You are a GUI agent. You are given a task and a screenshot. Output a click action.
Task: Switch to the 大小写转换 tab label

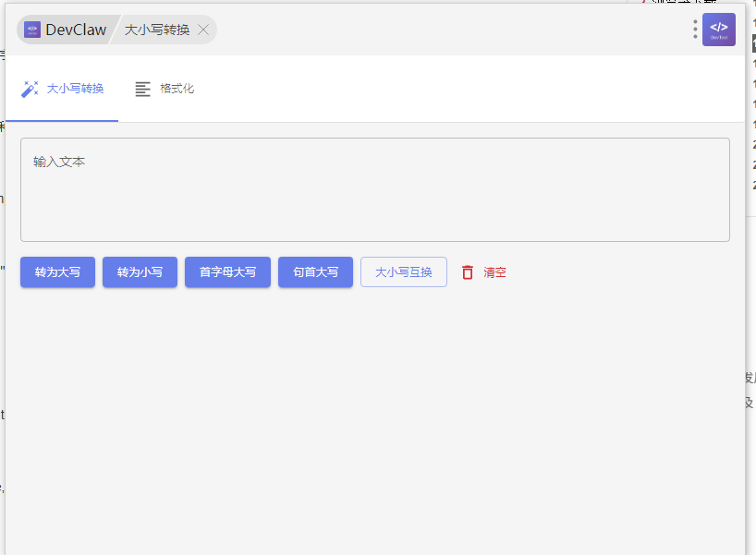[x=75, y=89]
